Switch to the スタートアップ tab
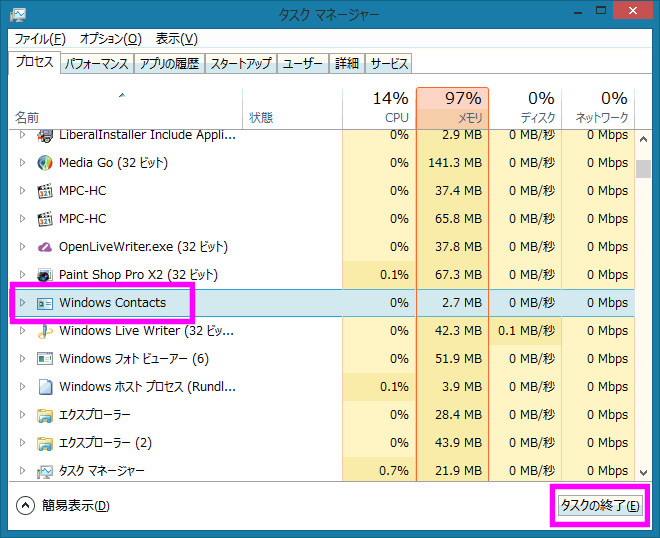Screen dimensions: 660x538 240,63
